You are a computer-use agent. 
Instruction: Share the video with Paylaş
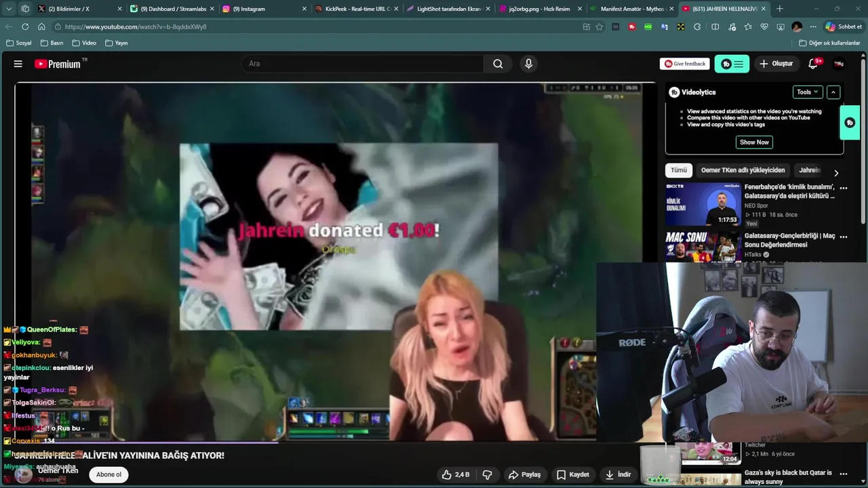(x=524, y=474)
